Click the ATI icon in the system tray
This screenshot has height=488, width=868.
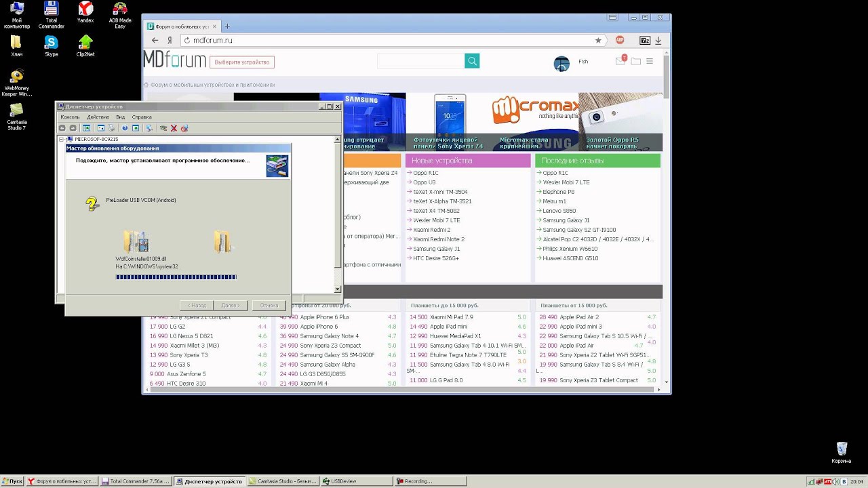click(x=827, y=482)
